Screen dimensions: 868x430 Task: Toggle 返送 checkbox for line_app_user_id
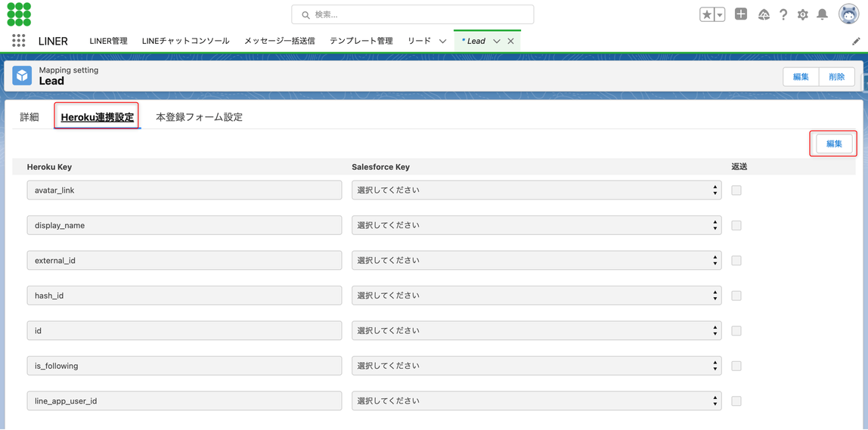736,401
